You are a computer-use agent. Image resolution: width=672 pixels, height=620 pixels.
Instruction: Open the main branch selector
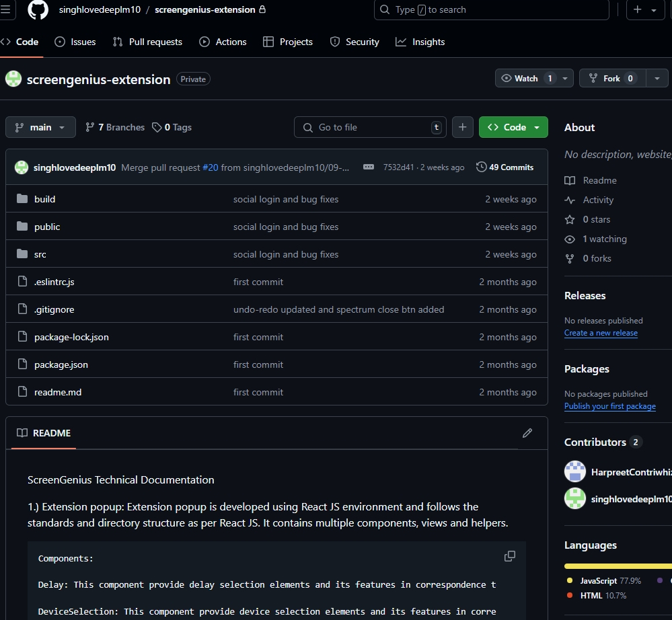(x=40, y=127)
